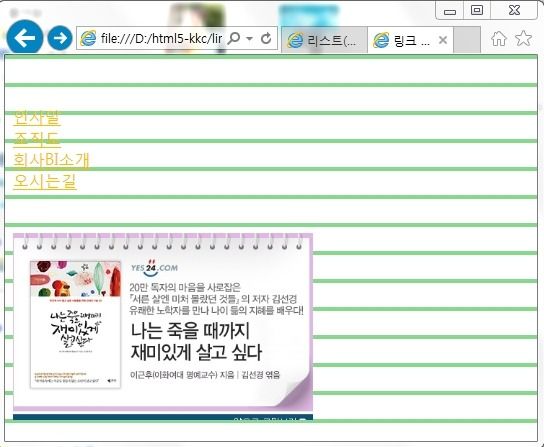Click the address field showing file:///D:/html5-kkc
The width and height of the screenshot is (544, 447).
[x=161, y=38]
